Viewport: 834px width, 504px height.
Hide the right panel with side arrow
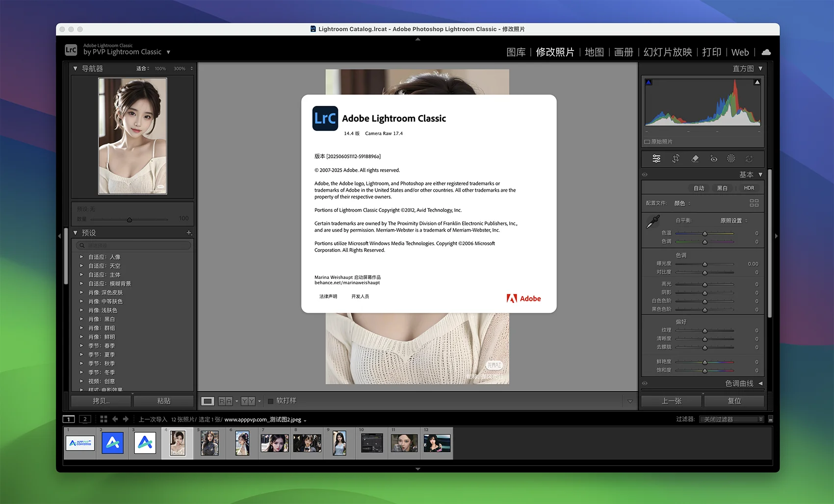pyautogui.click(x=776, y=236)
